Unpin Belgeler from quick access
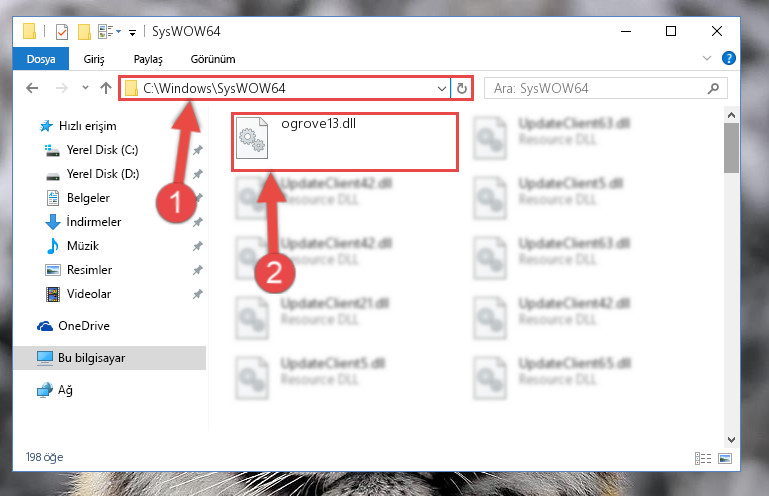Screen dimensions: 769x496 click(x=199, y=198)
